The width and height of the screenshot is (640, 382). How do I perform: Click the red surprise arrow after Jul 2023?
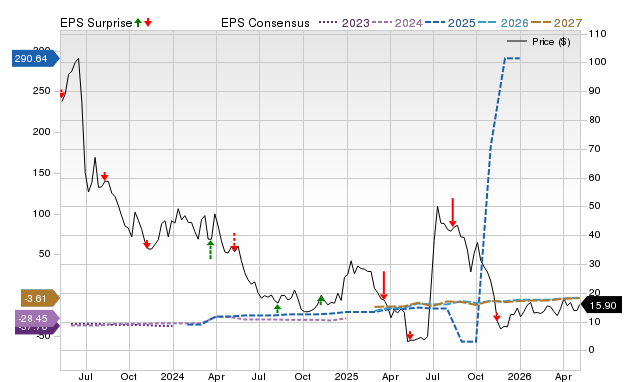pos(104,176)
